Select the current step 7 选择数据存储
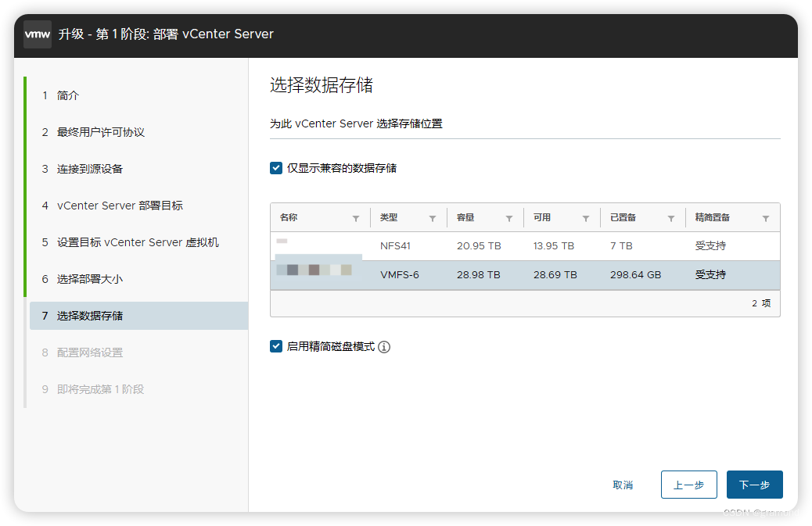 tap(138, 316)
